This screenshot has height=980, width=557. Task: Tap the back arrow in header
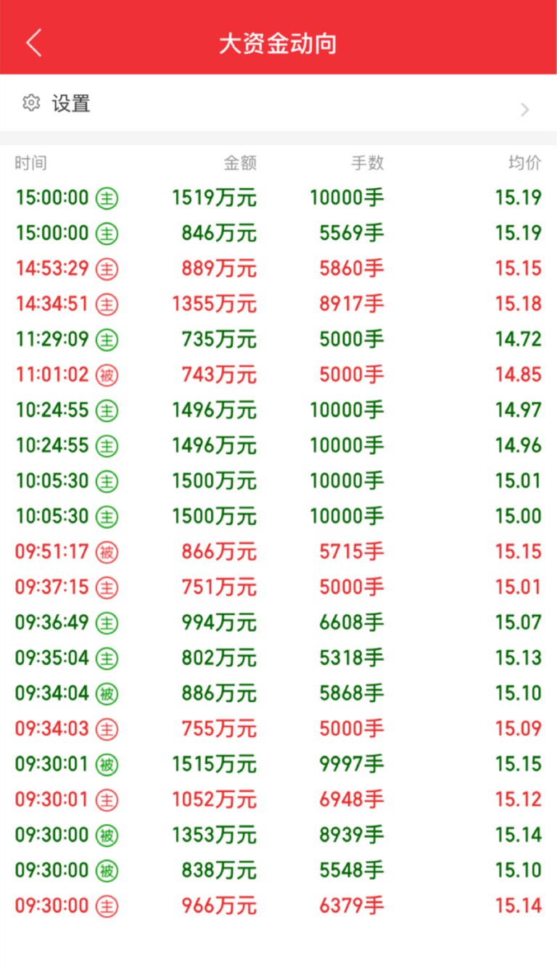click(34, 44)
